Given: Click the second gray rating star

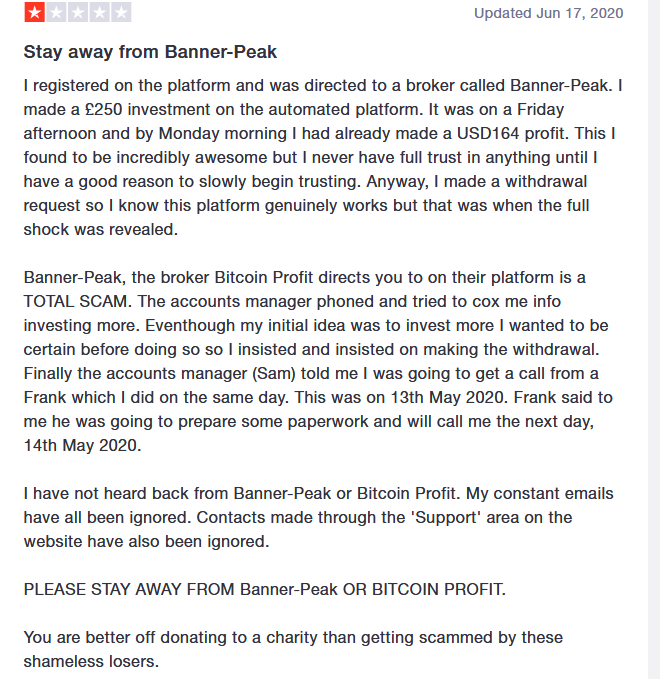Looking at the screenshot, I should [x=56, y=12].
